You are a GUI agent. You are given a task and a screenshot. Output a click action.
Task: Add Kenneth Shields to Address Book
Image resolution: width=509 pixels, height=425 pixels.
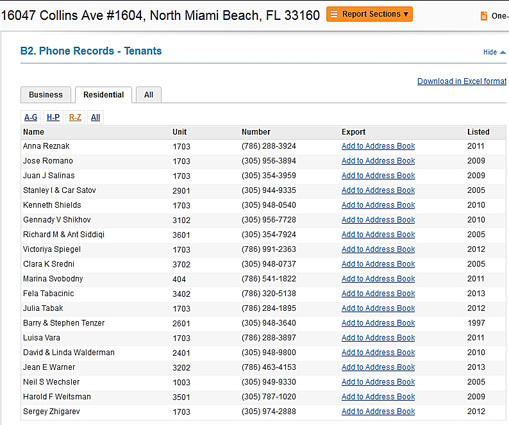(378, 205)
